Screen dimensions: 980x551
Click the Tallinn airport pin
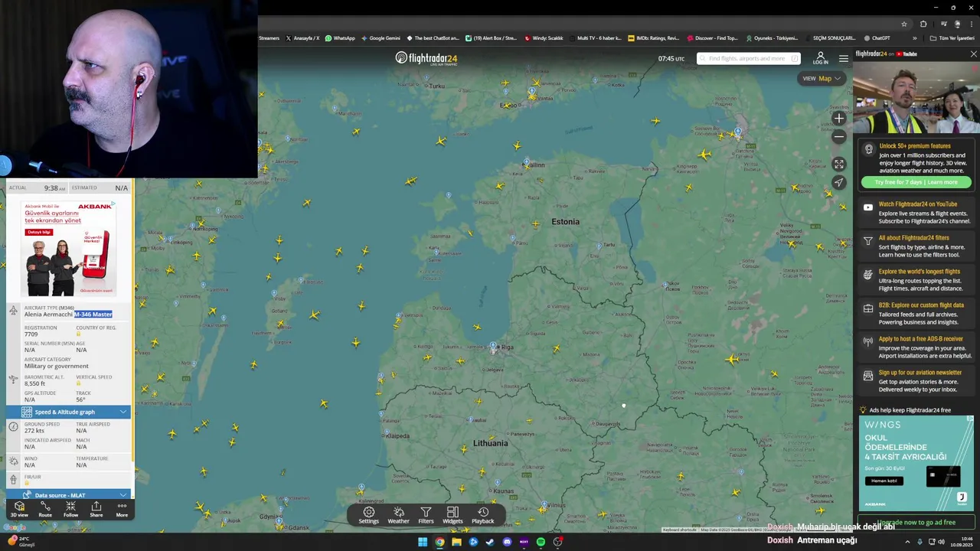pos(526,163)
